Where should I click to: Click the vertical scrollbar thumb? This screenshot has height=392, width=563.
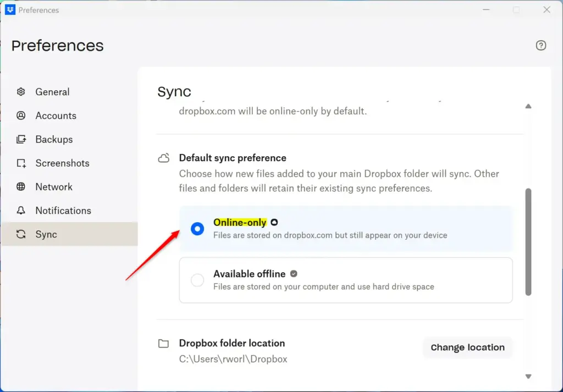pyautogui.click(x=528, y=242)
